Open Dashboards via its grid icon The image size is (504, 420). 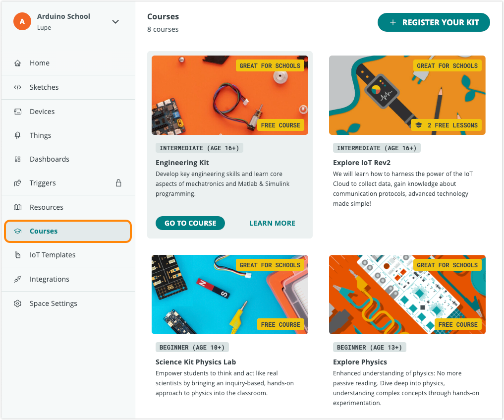tap(18, 159)
